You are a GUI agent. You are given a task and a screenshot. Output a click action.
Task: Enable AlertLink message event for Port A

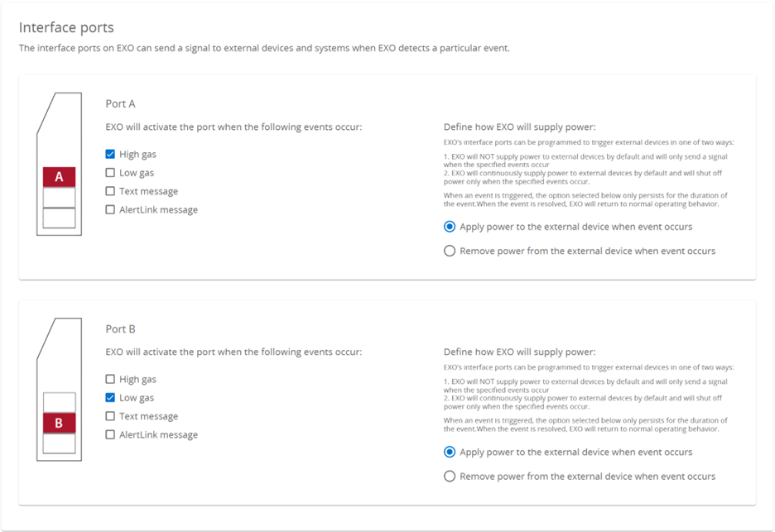click(110, 209)
